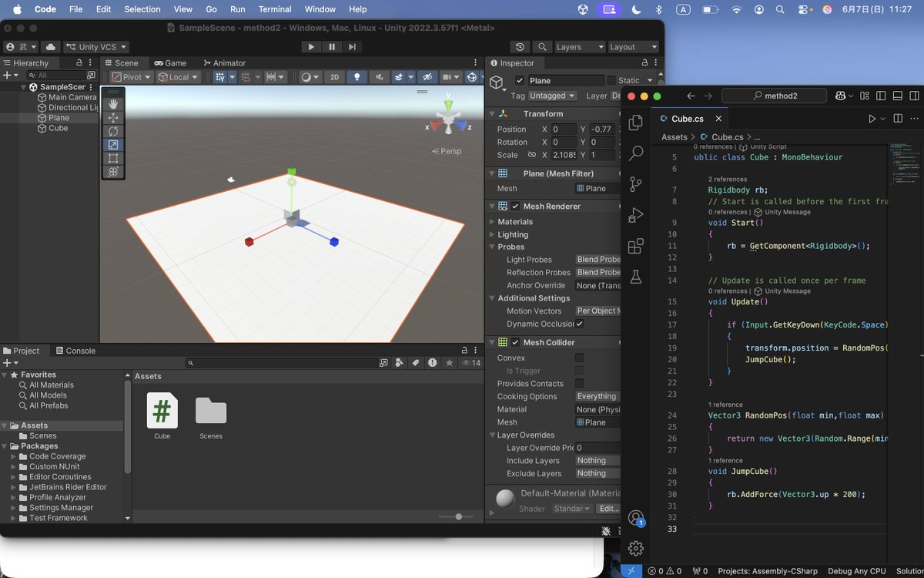Open the Layout dropdown

(x=634, y=47)
